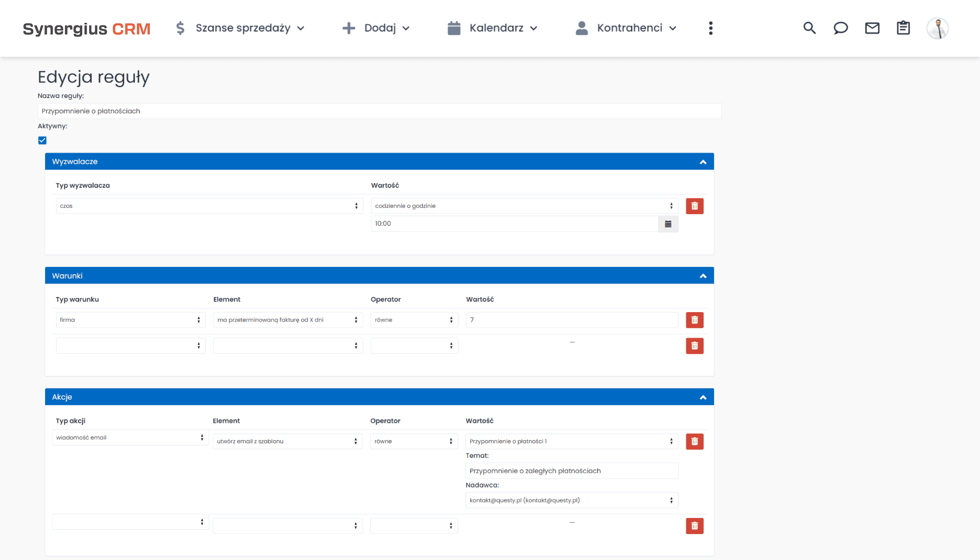980x560 pixels.
Task: Delete the firma condition row
Action: click(694, 320)
